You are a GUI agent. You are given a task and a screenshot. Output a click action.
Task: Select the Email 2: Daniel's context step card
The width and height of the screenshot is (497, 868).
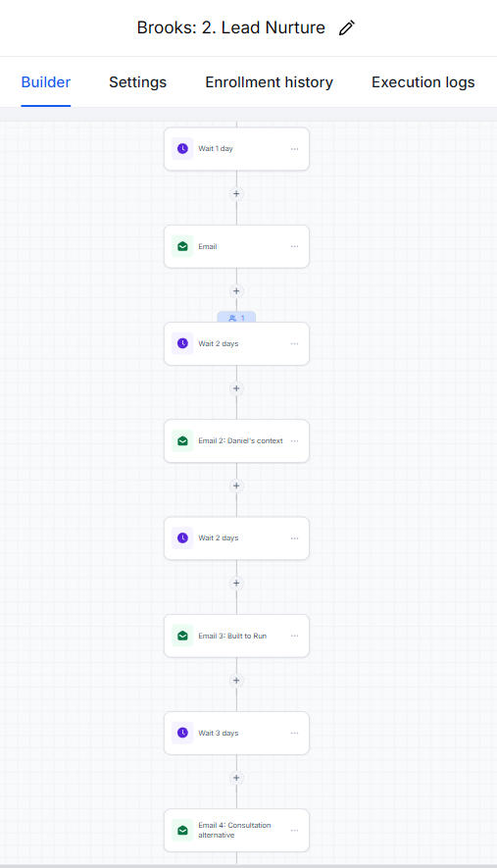click(x=236, y=441)
